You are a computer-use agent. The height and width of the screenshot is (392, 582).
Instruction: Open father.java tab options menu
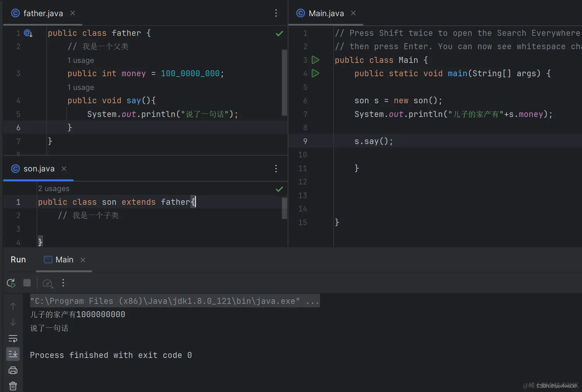click(276, 13)
